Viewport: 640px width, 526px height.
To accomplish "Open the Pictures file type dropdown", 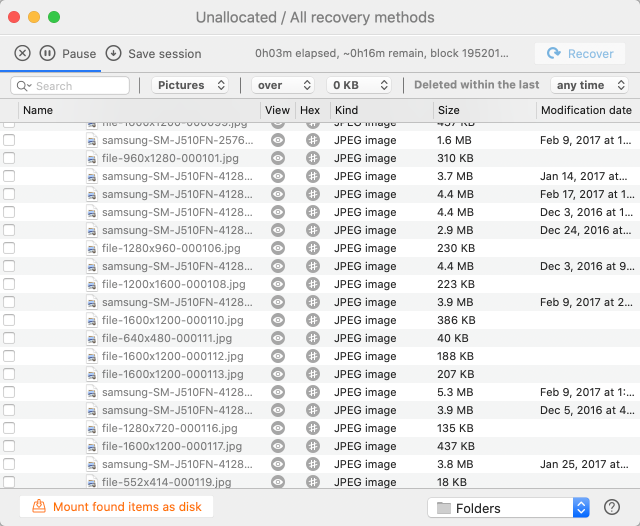I will 190,85.
